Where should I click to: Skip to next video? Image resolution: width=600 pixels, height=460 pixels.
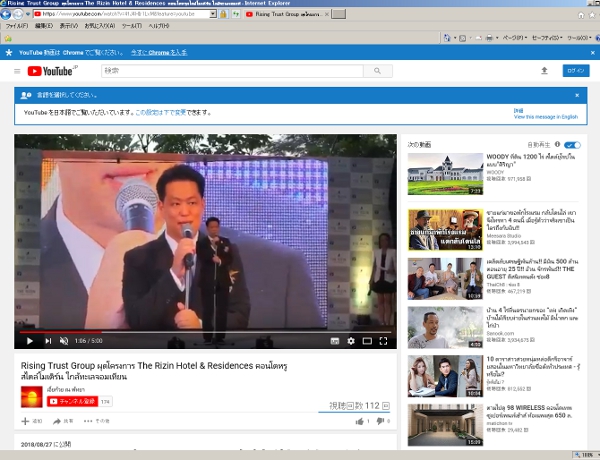pyautogui.click(x=48, y=341)
